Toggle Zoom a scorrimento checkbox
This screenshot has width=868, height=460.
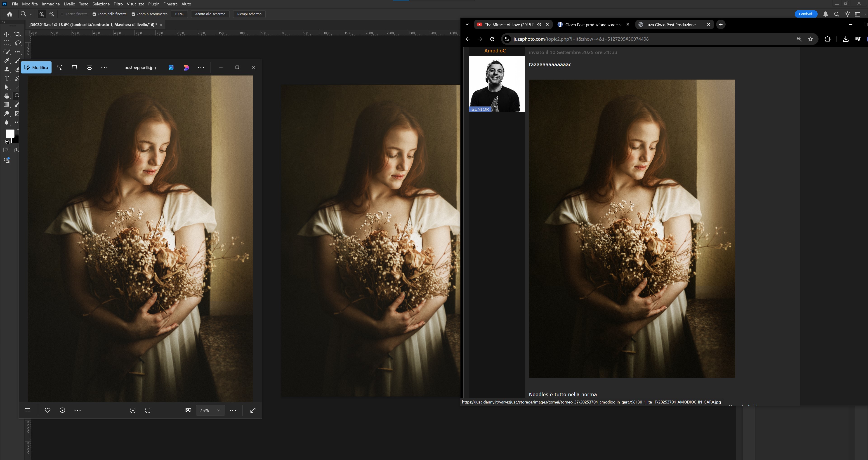(133, 14)
